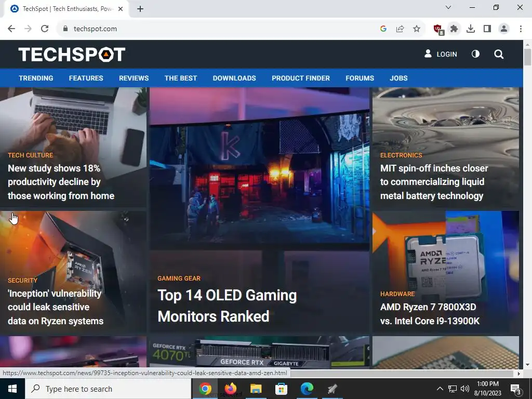This screenshot has width=532, height=399.
Task: Open the JOBS menu item
Action: click(x=398, y=78)
